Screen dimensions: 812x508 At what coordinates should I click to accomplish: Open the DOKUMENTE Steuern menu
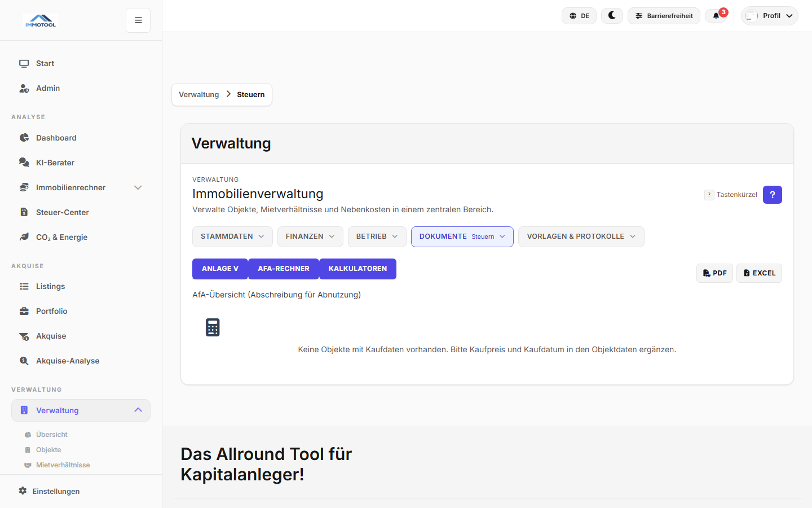tap(462, 237)
